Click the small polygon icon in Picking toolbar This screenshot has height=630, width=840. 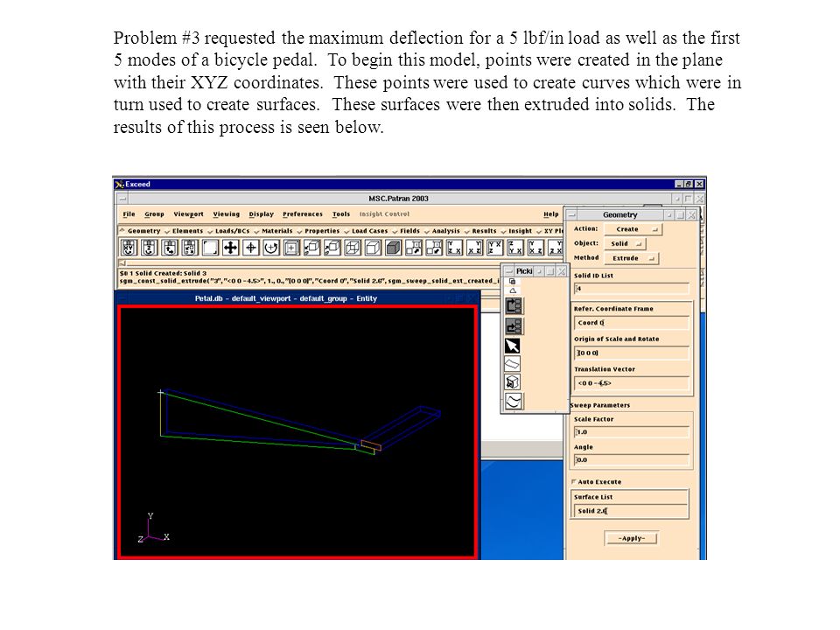click(513, 290)
